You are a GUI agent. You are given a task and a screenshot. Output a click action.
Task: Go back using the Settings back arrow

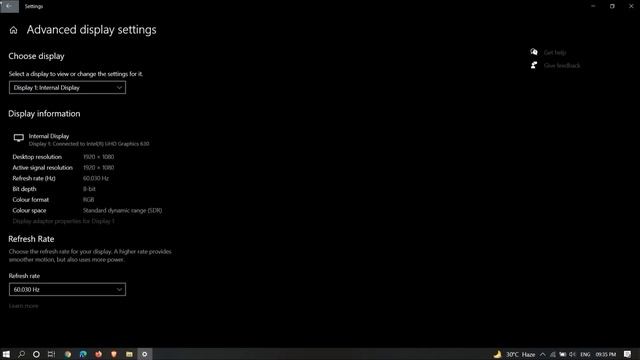9,6
